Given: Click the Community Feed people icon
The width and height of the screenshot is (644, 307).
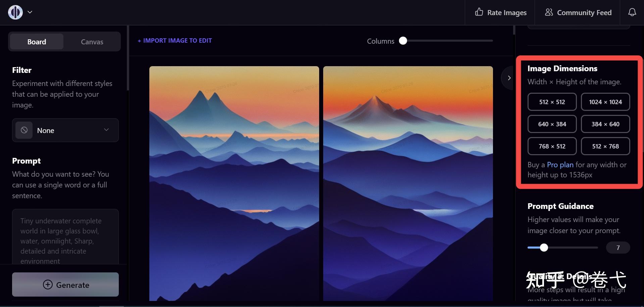Looking at the screenshot, I should click(549, 12).
